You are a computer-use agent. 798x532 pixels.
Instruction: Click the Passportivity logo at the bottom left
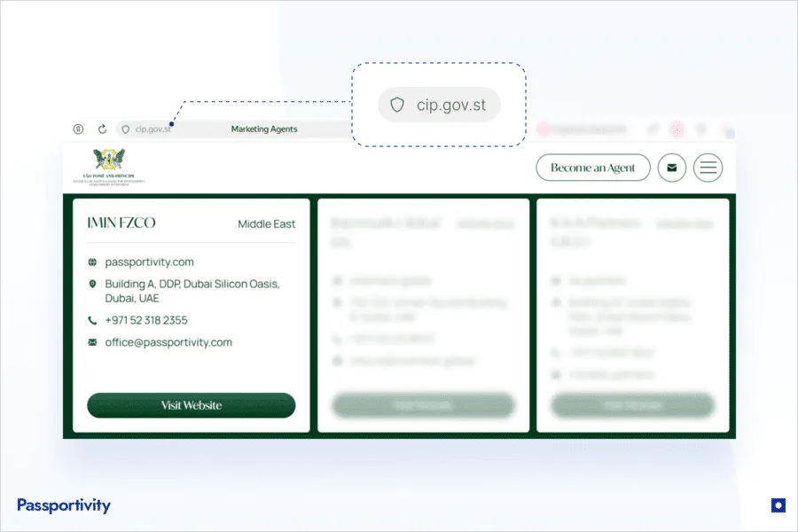pos(64,505)
